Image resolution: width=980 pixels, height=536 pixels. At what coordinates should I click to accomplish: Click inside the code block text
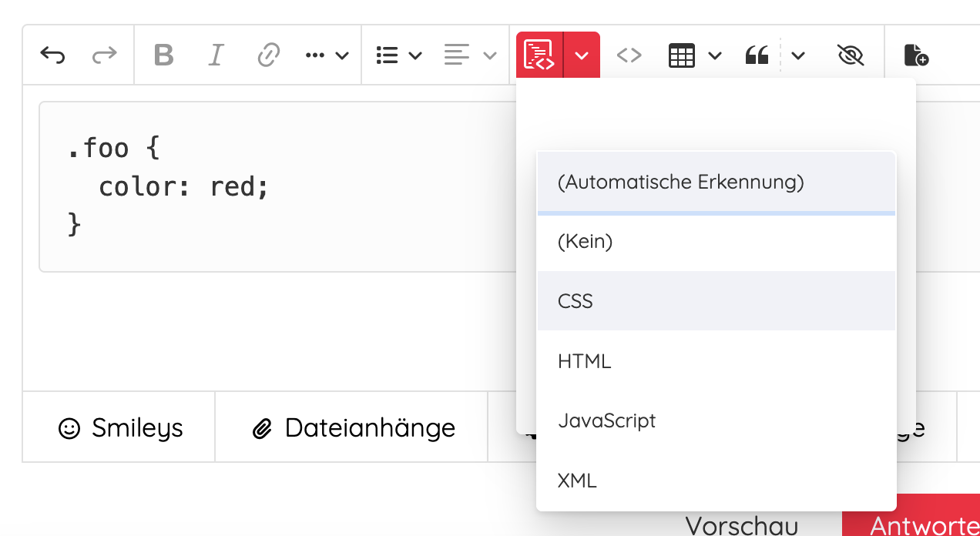tap(185, 187)
